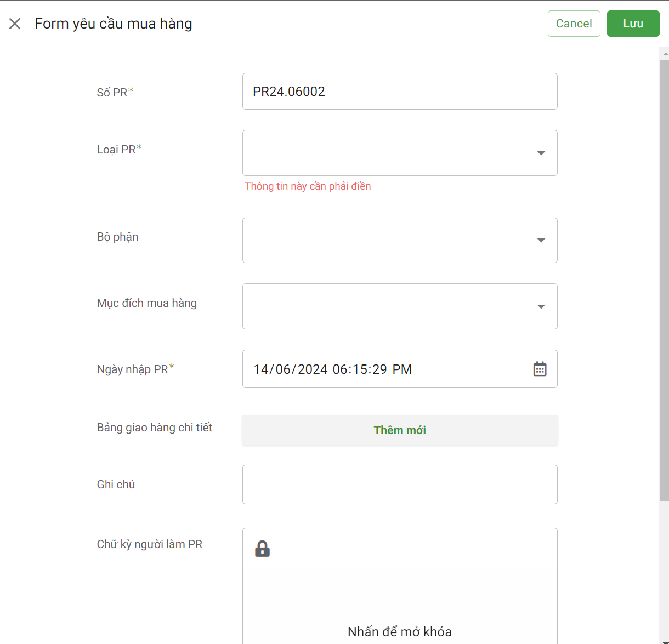This screenshot has height=644, width=669.
Task: Click the scroll down arrow of scrollbar
Action: pos(665,641)
